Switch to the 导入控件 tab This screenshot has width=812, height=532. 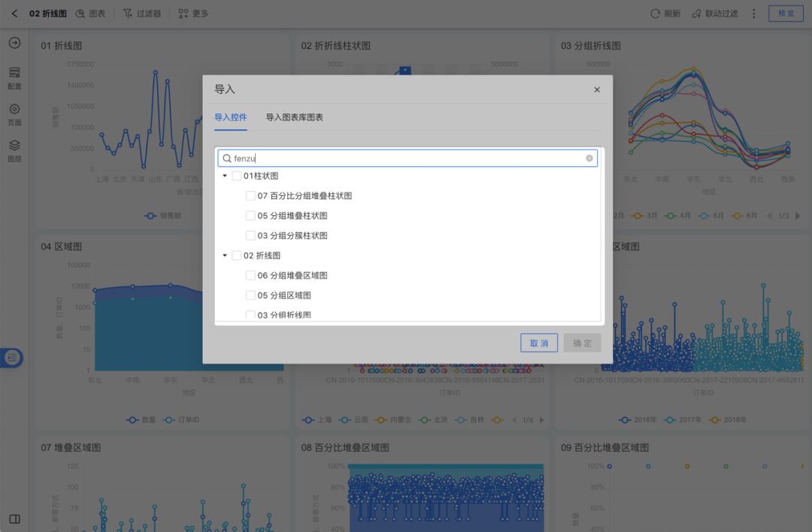(x=231, y=117)
